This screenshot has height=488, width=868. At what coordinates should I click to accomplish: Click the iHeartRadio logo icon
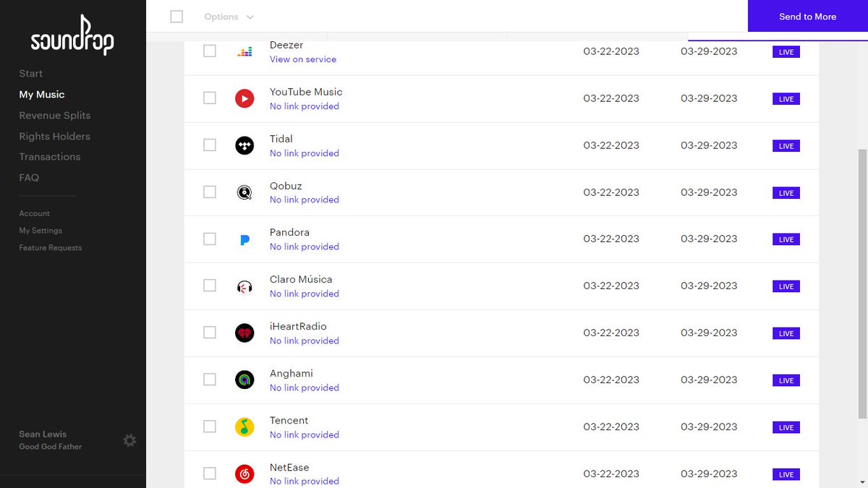pyautogui.click(x=244, y=333)
